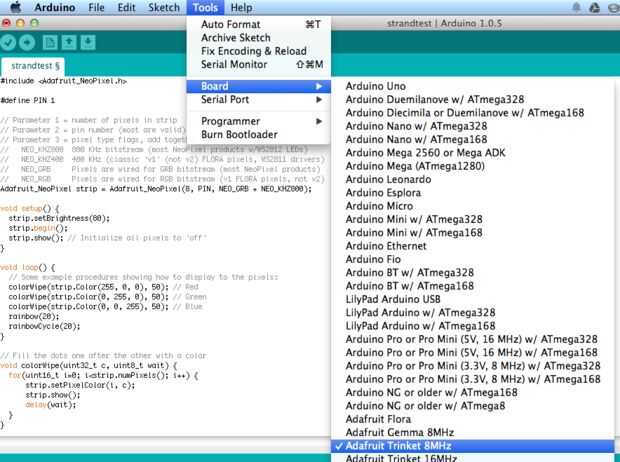The image size is (620, 462).
Task: Pick Arduino NG or older w/ ATmega8
Action: (473, 406)
